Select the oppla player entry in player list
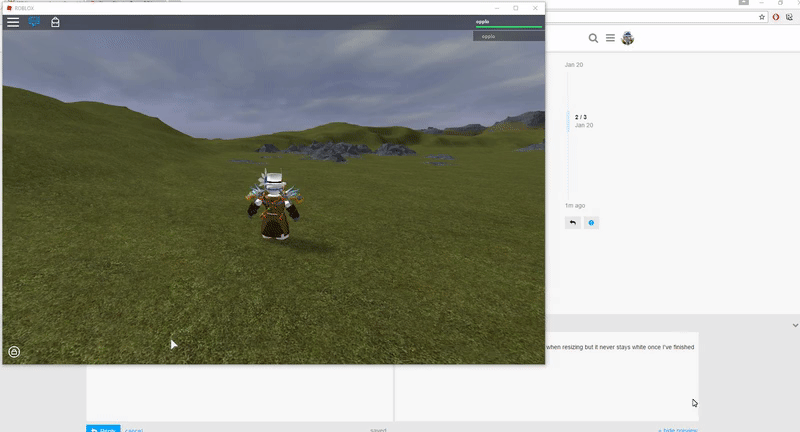This screenshot has width=800, height=432. 509,36
